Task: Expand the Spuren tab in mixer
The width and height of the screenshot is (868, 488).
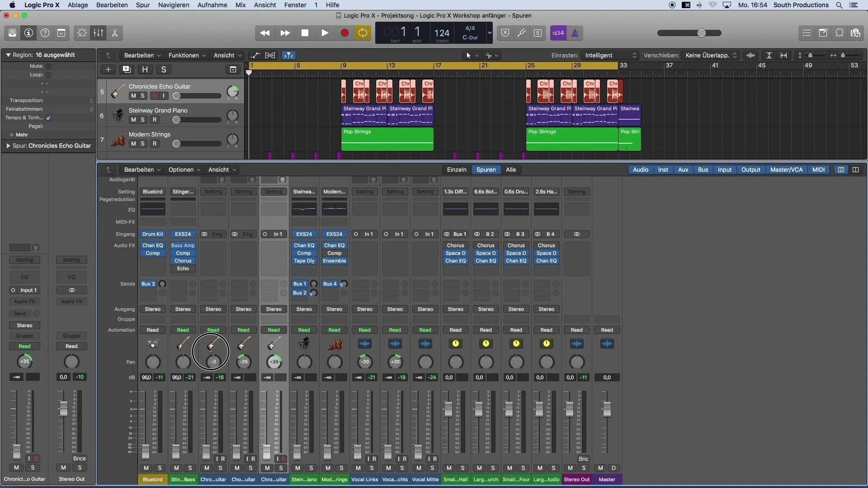Action: click(x=486, y=169)
